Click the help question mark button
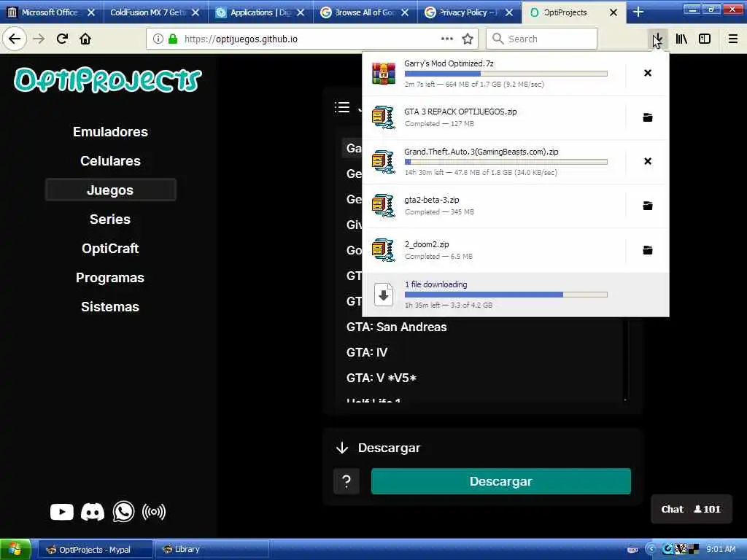This screenshot has width=747, height=560. pyautogui.click(x=347, y=481)
